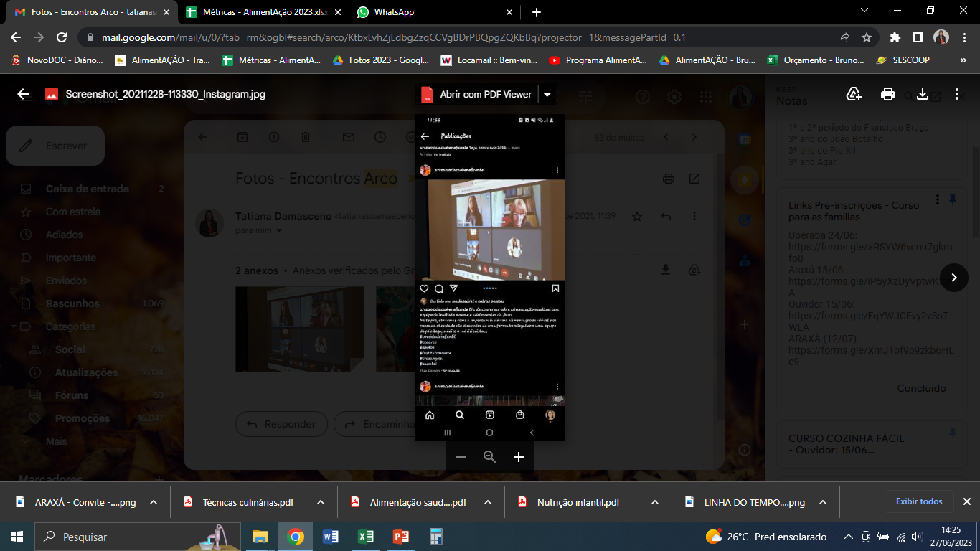Bookmark this page with star icon

[867, 37]
